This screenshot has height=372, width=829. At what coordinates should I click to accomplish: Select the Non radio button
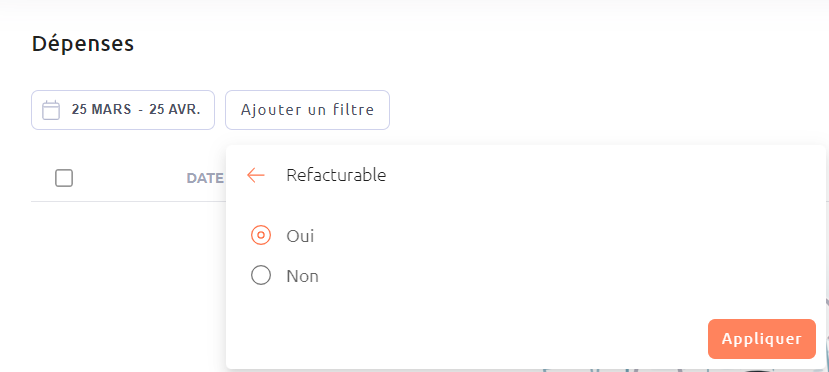click(x=261, y=275)
